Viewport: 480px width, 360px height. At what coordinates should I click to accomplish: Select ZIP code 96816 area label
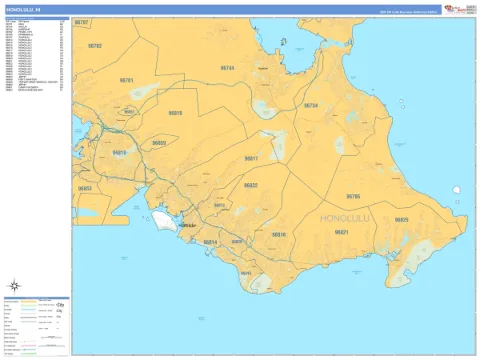tap(279, 235)
